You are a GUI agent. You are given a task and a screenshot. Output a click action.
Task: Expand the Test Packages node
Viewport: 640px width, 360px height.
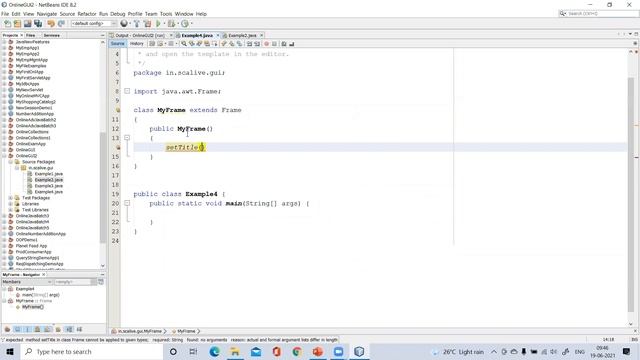click(x=11, y=198)
